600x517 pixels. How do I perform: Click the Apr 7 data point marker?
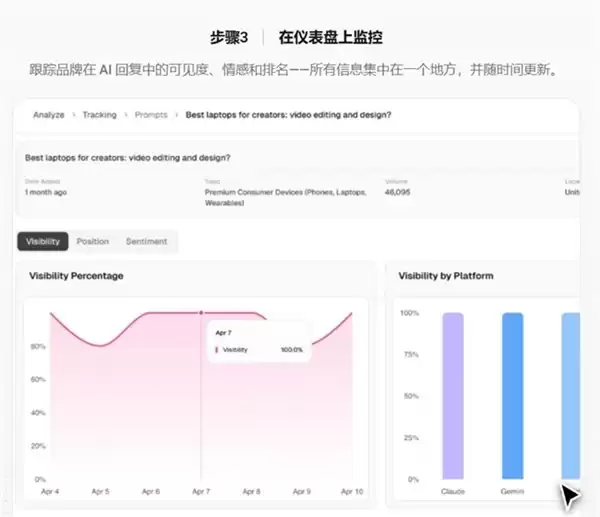(x=201, y=313)
